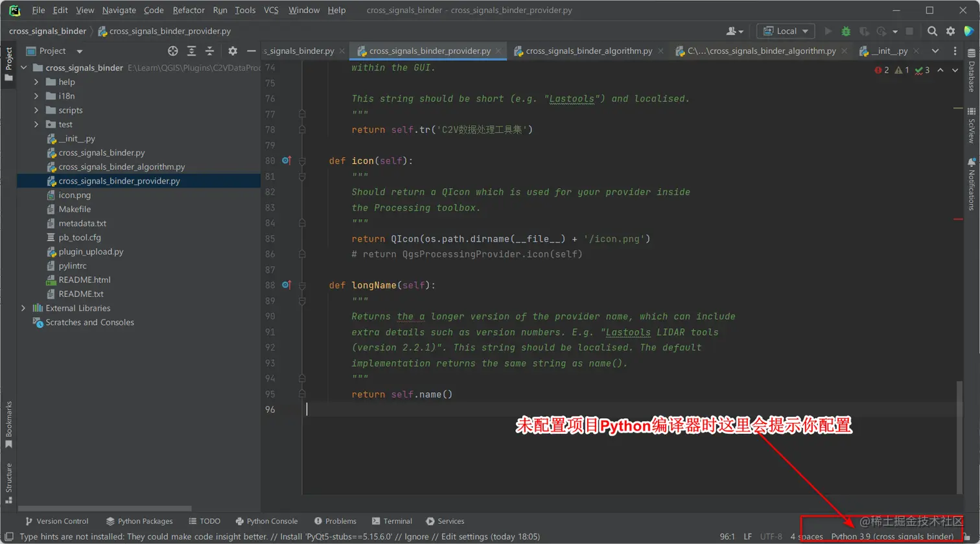Toggle the SciView side panel
980x544 pixels.
coord(971,126)
